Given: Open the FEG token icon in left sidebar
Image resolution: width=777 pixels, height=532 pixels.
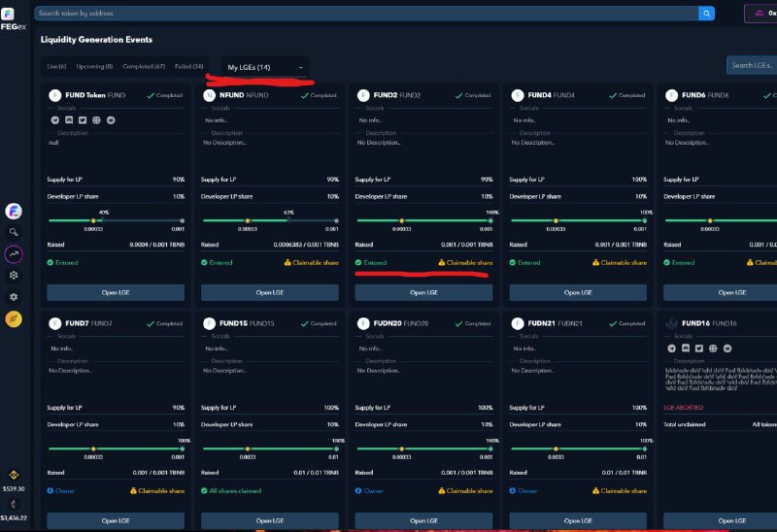Looking at the screenshot, I should click(14, 212).
